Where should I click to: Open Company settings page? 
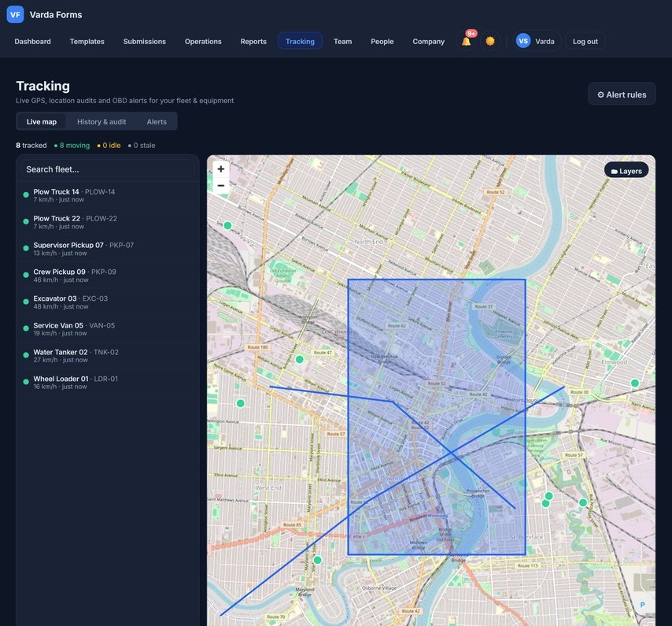[428, 41]
